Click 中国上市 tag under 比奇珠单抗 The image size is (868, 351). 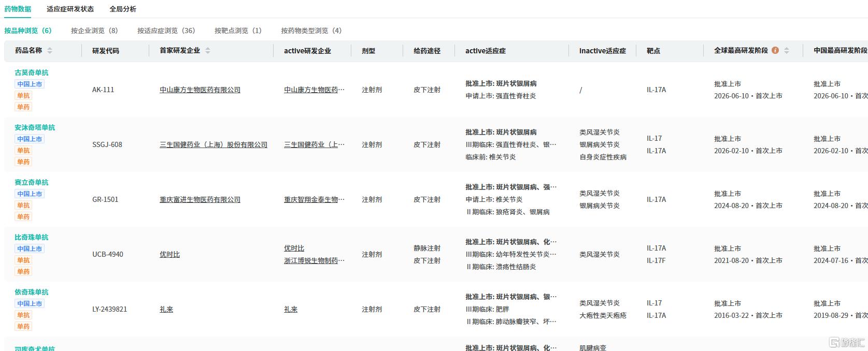pyautogui.click(x=30, y=249)
